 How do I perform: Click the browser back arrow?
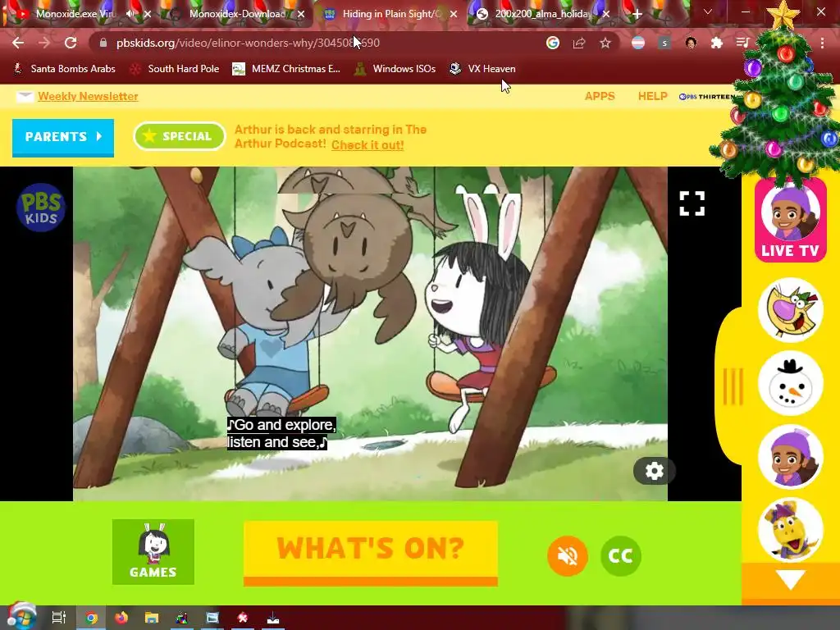[x=18, y=43]
